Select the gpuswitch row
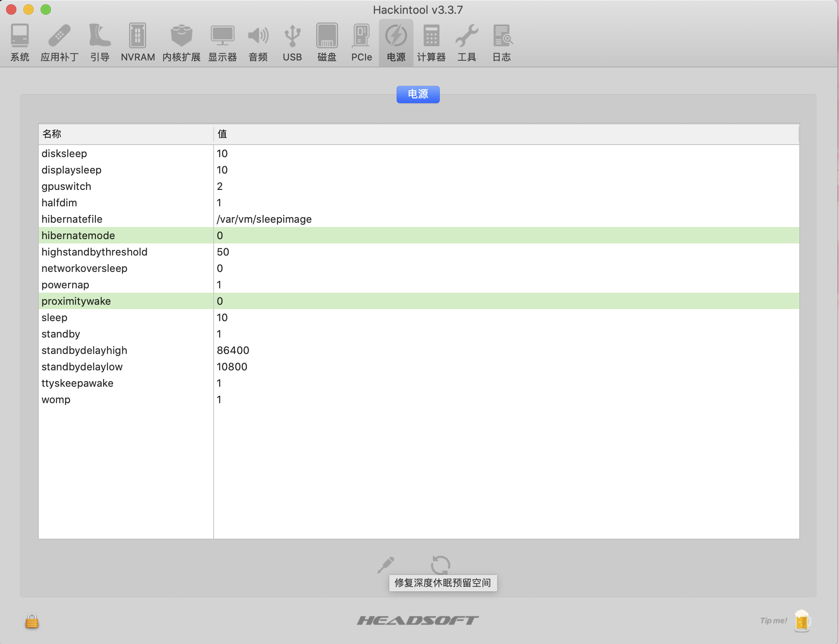839x644 pixels. click(x=419, y=186)
